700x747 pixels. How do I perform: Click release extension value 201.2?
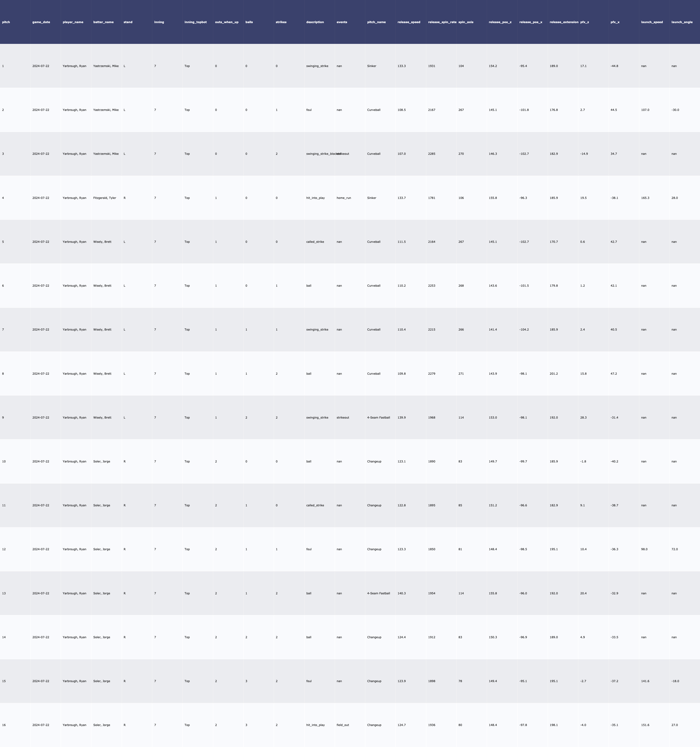[553, 374]
